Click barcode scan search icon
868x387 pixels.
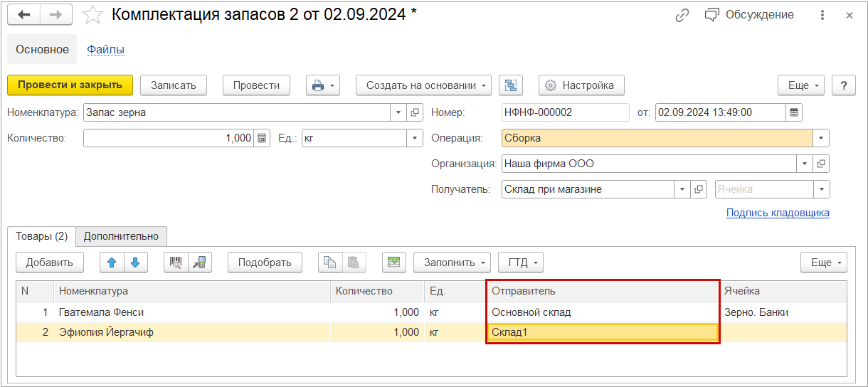[x=176, y=263]
